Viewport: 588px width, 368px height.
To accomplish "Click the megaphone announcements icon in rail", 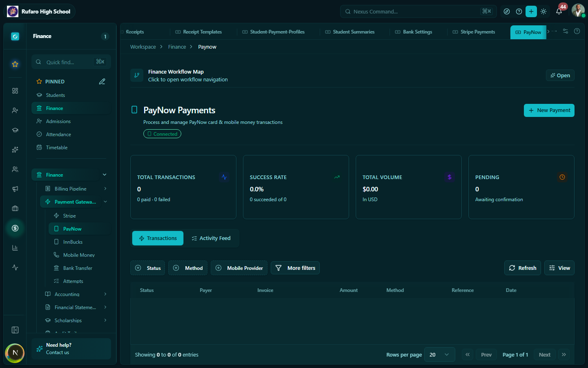I will 15,189.
